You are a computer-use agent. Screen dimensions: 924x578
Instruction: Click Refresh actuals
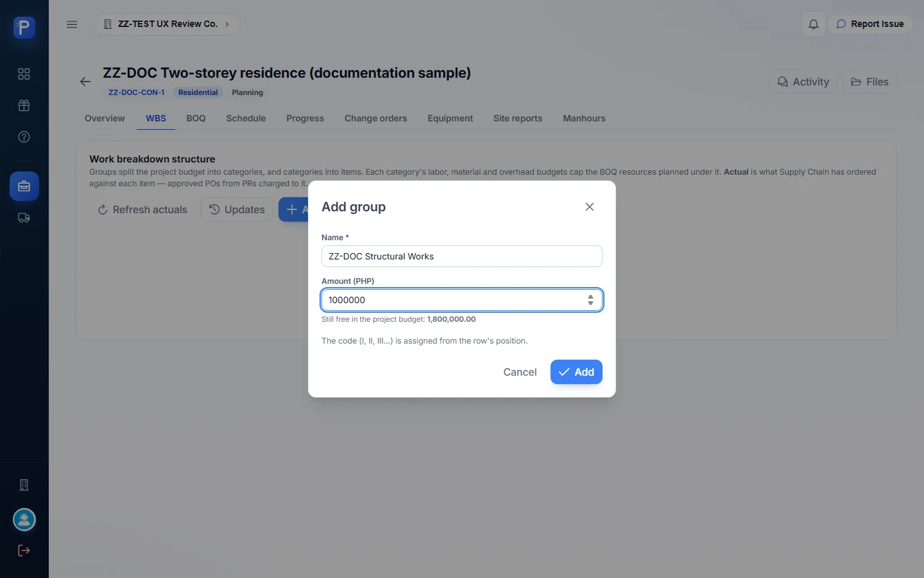click(142, 209)
